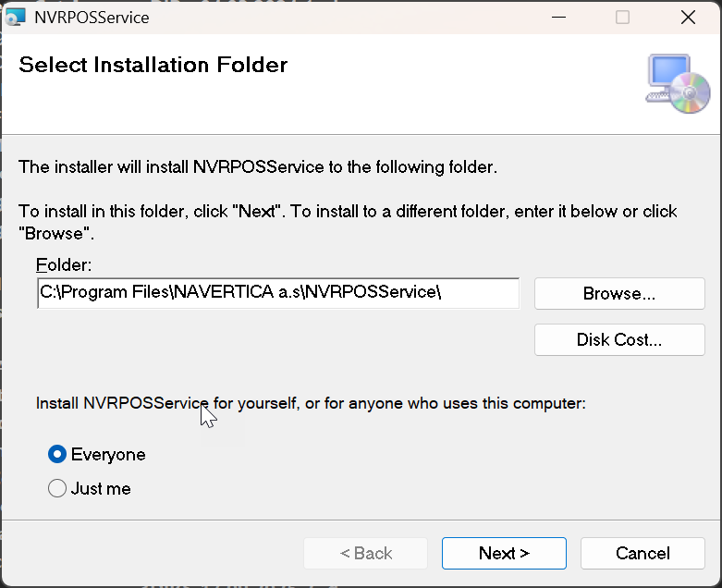Click the disabled < Back button
Viewport: 722px width, 588px height.
click(x=366, y=553)
